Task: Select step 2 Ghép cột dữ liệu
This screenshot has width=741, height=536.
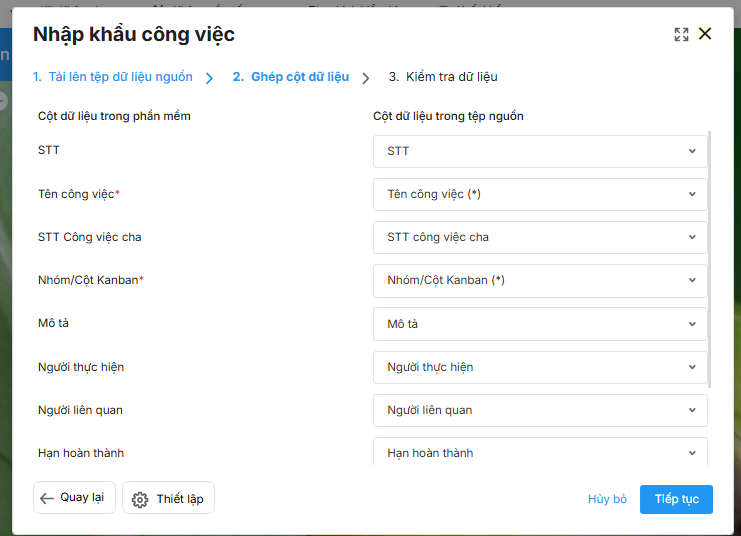Action: pos(290,77)
